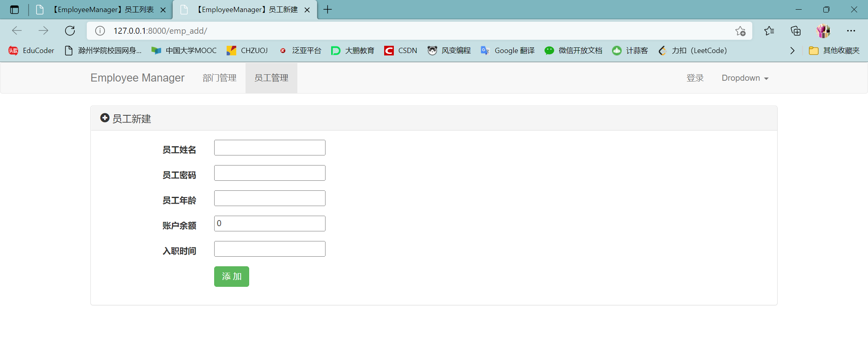Click the 员工姓名 label
868x337 pixels.
click(179, 150)
